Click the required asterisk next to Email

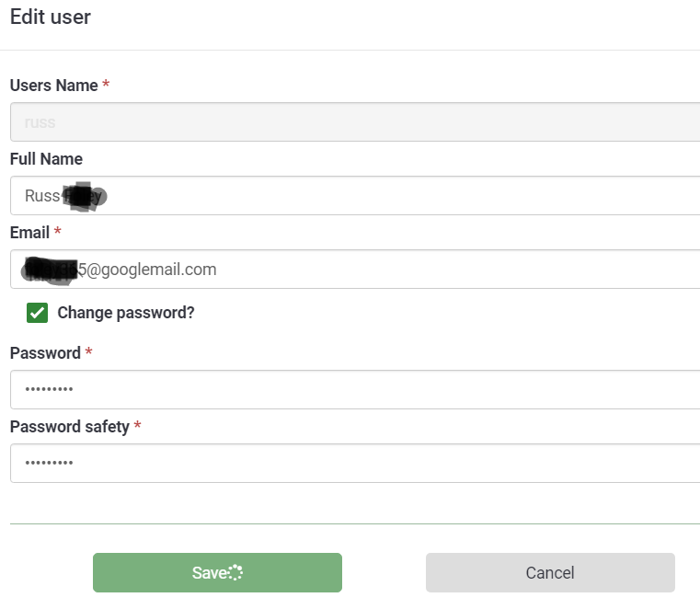[58, 233]
